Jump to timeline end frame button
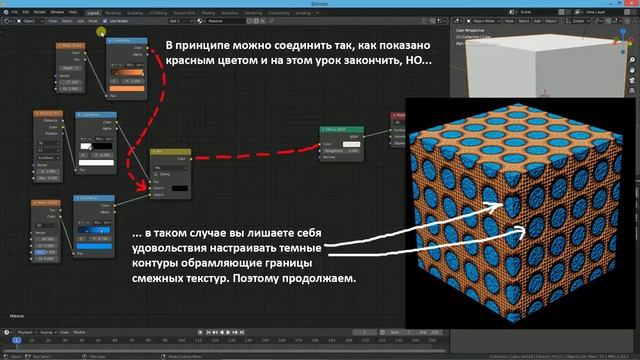This screenshot has width=640, height=360. click(242, 332)
